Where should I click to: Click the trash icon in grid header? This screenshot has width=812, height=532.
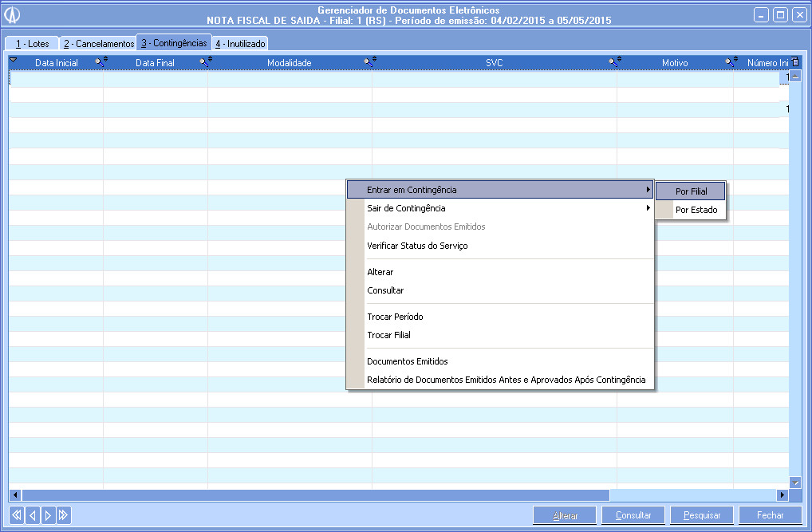[794, 62]
